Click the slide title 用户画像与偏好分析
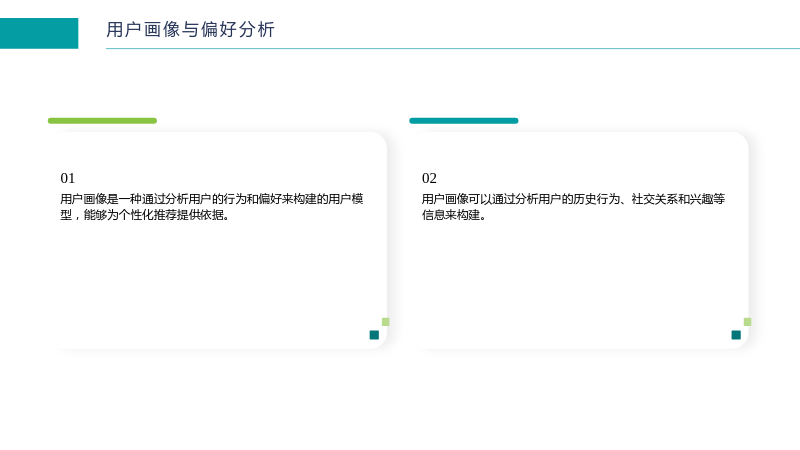Viewport: 800px width, 450px height. pos(190,29)
